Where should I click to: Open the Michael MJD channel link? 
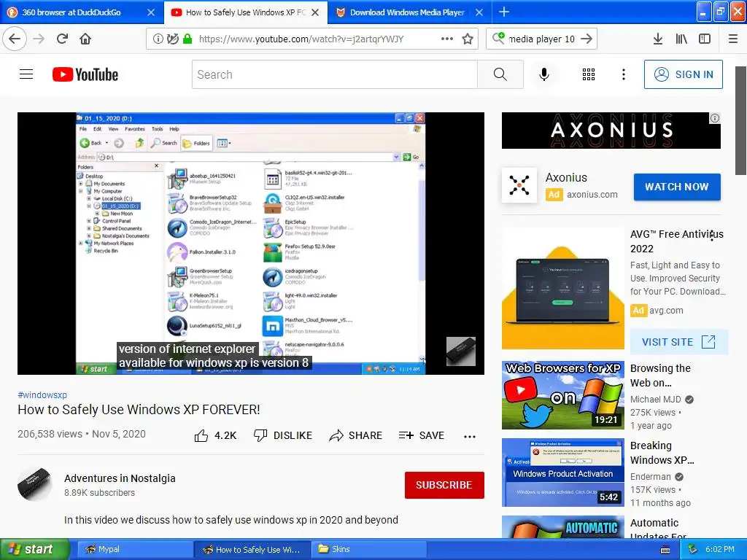pos(656,400)
